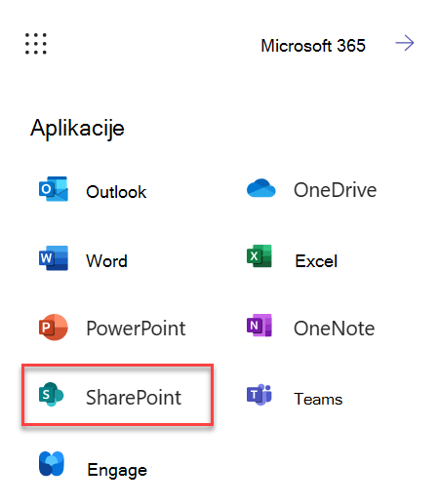This screenshot has height=504, width=439.
Task: Select the Outlook label
Action: click(116, 192)
